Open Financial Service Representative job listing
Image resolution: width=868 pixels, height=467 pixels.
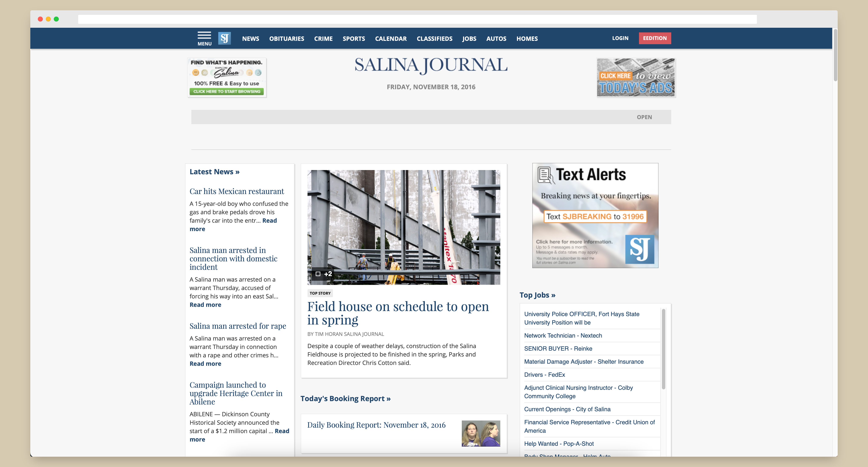(589, 426)
